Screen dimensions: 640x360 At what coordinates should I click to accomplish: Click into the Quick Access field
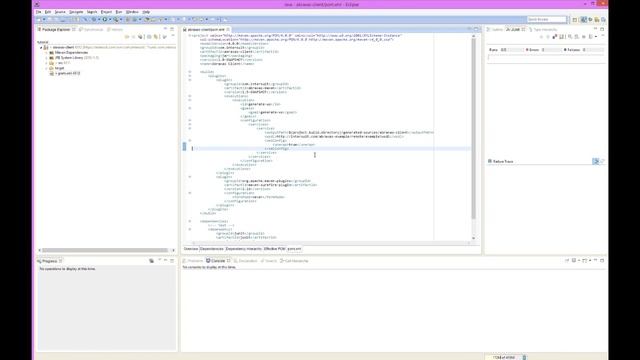coord(547,20)
